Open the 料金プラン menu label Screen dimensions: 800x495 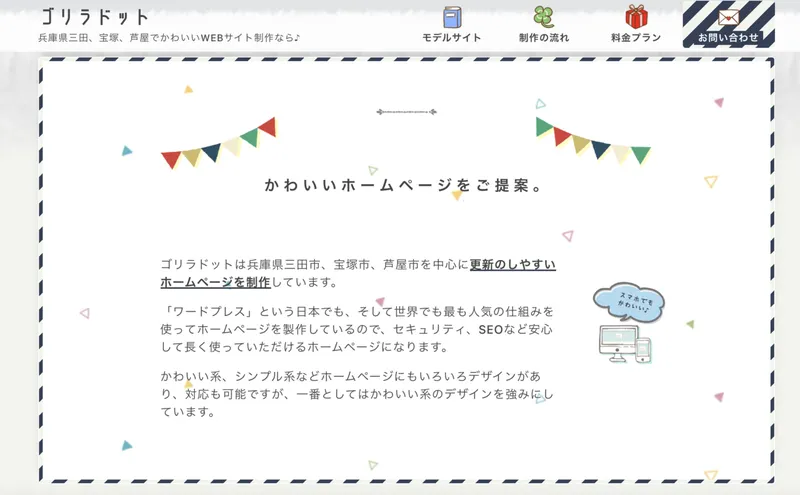coord(636,37)
